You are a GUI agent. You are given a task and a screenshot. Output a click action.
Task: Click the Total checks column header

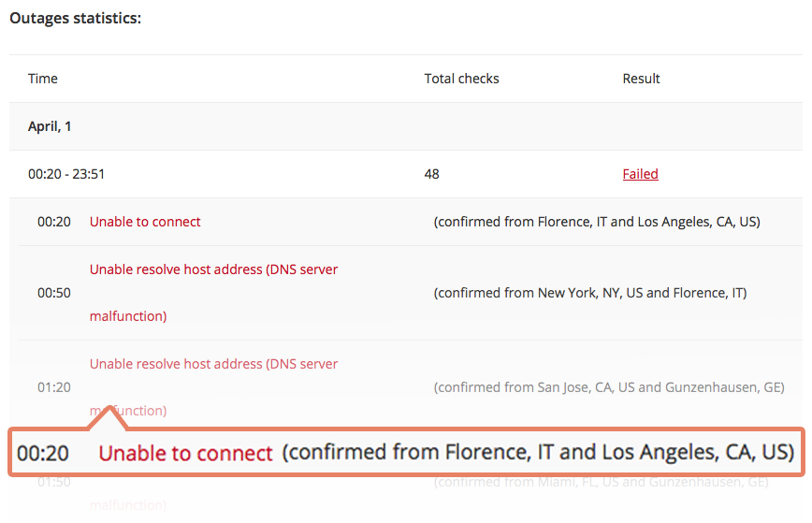click(461, 79)
